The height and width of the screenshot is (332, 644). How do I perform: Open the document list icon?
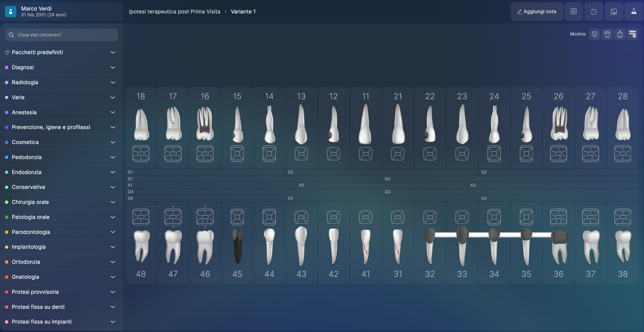574,12
